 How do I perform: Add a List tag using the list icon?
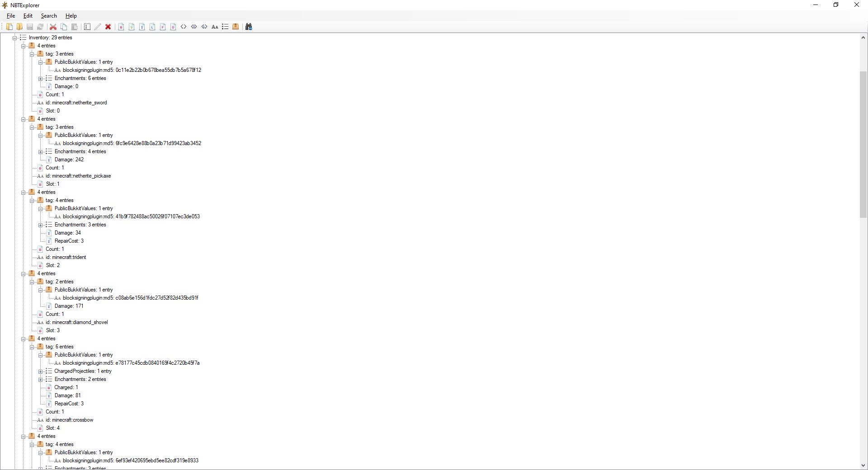225,27
